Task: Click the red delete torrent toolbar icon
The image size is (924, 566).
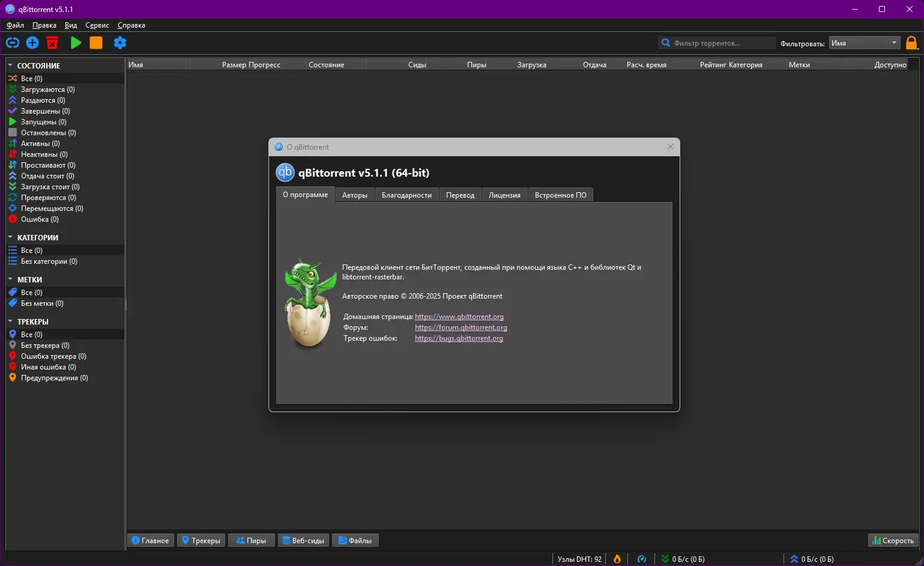Action: (53, 43)
